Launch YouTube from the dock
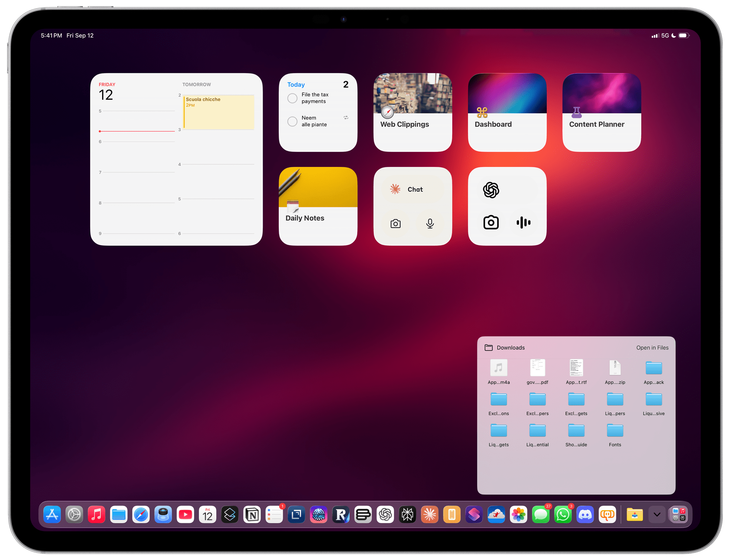The height and width of the screenshot is (560, 731). click(x=185, y=515)
